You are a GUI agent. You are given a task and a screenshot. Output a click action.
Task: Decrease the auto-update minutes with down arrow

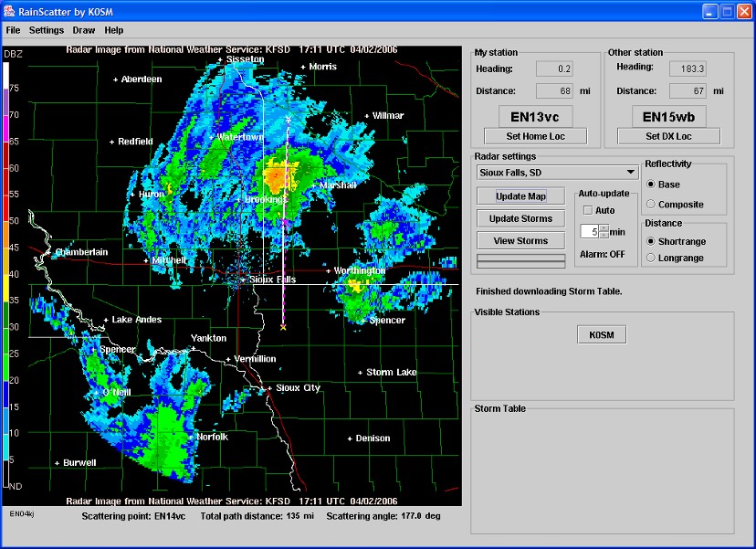tap(604, 236)
